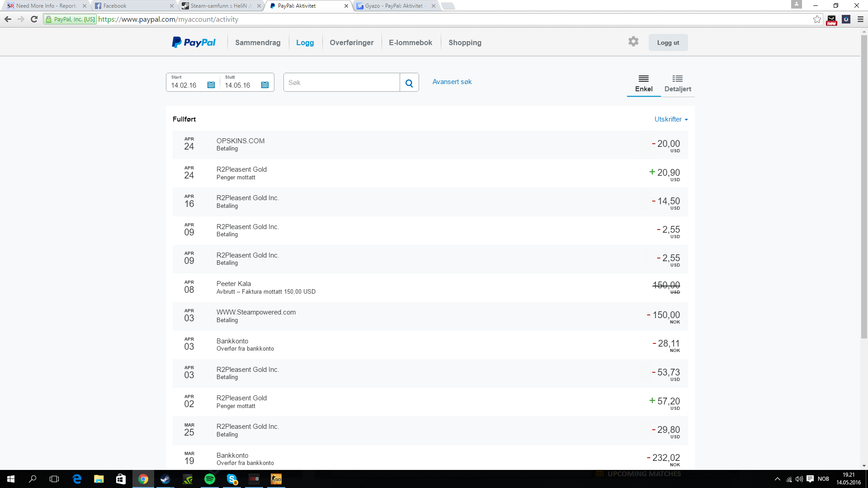Switch to Detaljert view
Viewport: 868px width, 488px height.
coord(677,84)
